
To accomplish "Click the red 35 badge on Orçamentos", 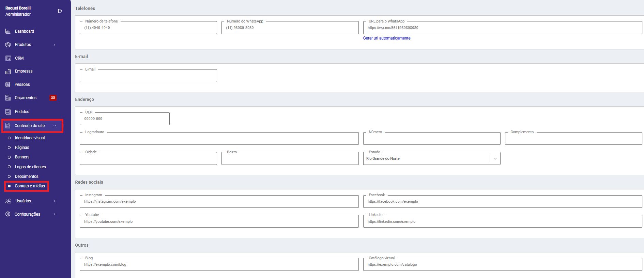I will click(53, 98).
